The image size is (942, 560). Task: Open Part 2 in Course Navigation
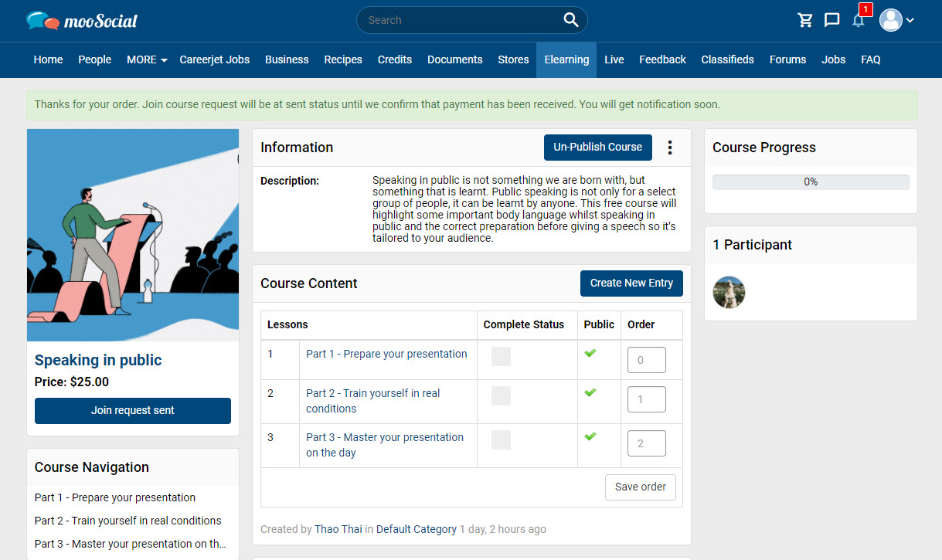click(x=128, y=521)
